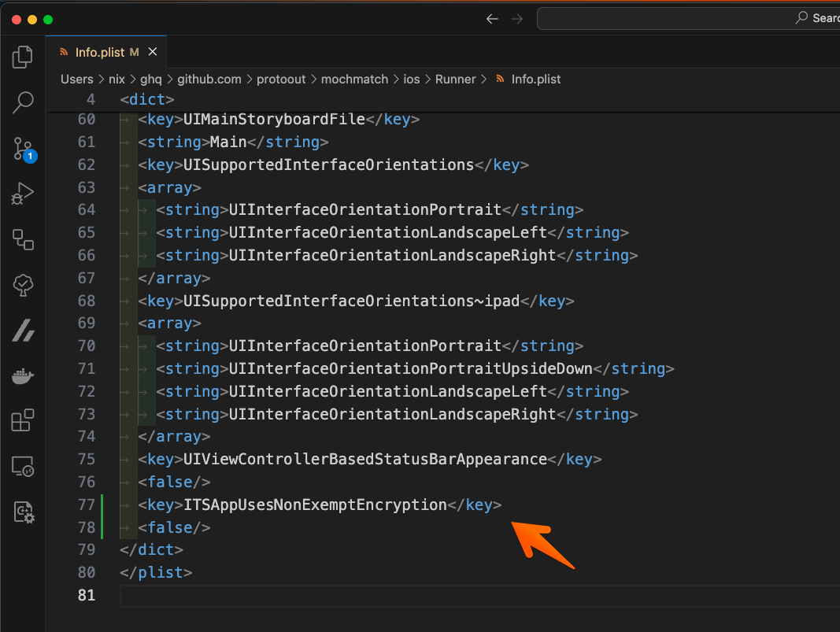Open the nix breadcrumb
This screenshot has width=840, height=632.
[x=117, y=79]
